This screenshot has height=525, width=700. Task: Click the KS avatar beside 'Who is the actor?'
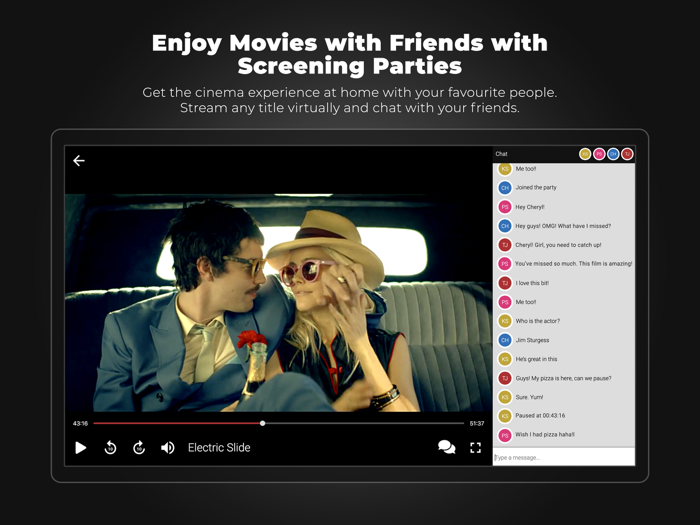coord(505,321)
